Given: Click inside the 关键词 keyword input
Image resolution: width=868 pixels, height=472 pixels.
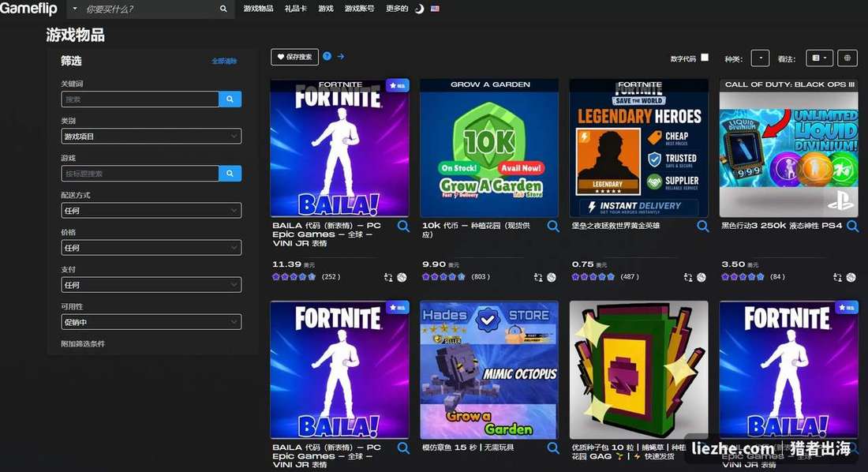Looking at the screenshot, I should pos(140,99).
